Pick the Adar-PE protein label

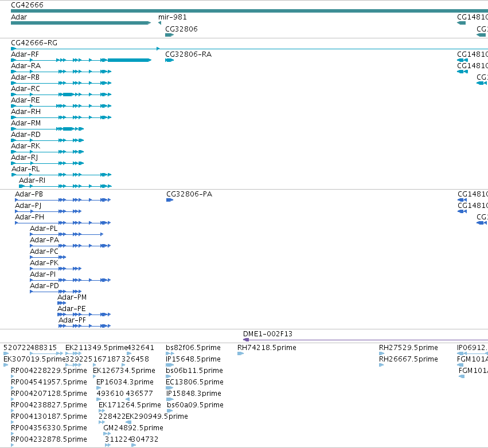pos(72,309)
